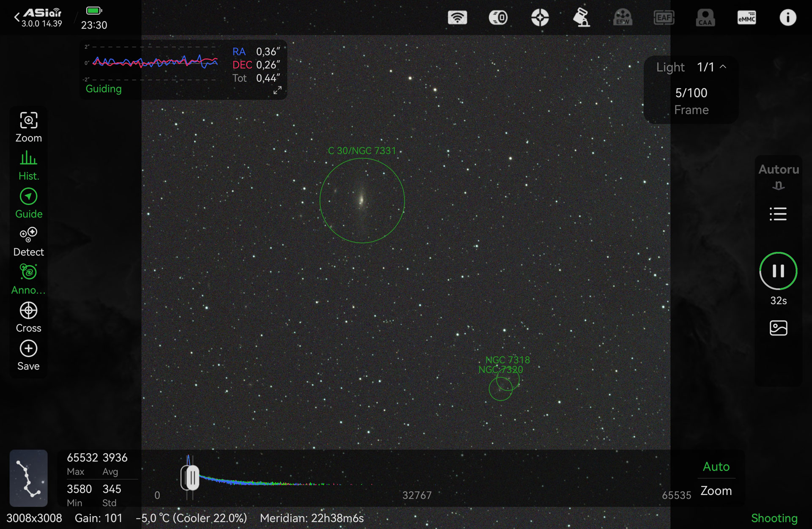Viewport: 812px width, 529px height.
Task: Select the NGC 7320 annotation label
Action: click(500, 370)
